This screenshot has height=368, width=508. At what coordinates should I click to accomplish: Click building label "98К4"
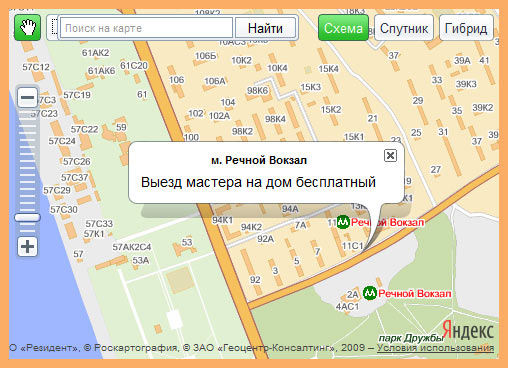click(x=275, y=119)
